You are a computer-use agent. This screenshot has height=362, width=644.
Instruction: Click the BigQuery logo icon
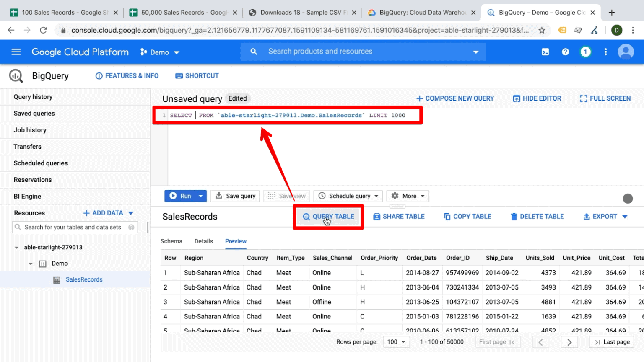click(16, 76)
